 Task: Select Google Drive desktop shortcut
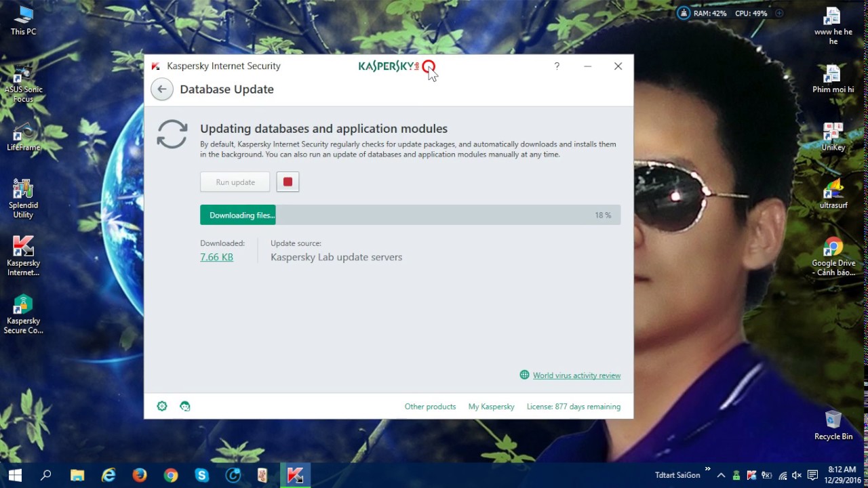pos(833,256)
